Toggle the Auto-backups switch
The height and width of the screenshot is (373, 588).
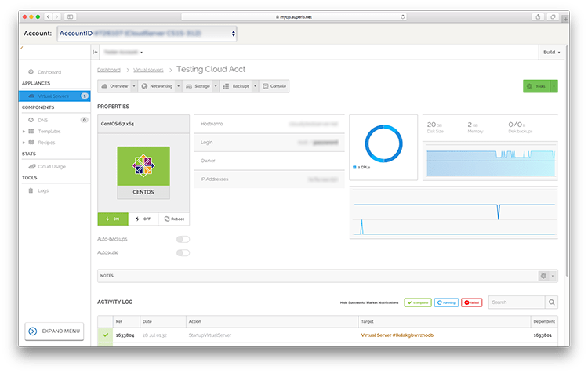(183, 239)
